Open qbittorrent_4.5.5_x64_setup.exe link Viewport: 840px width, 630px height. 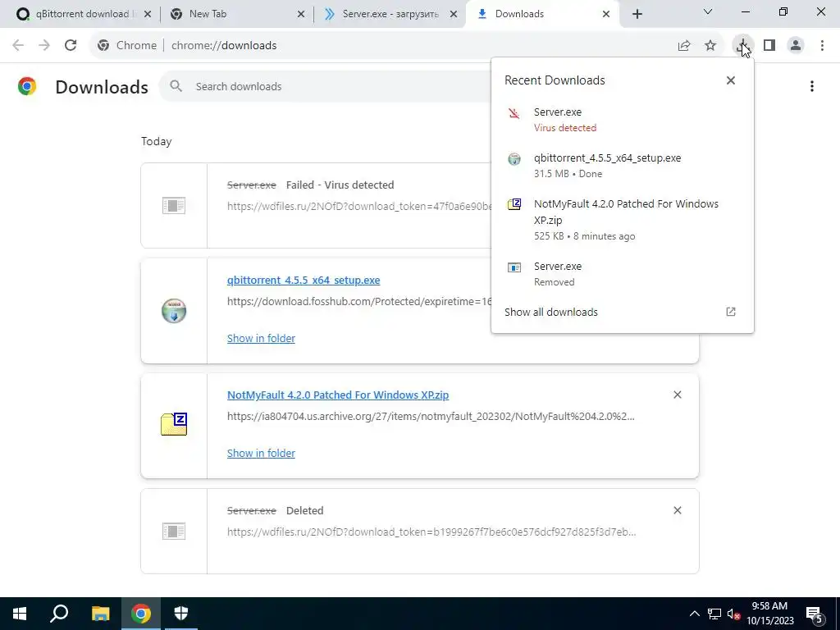[x=304, y=281]
